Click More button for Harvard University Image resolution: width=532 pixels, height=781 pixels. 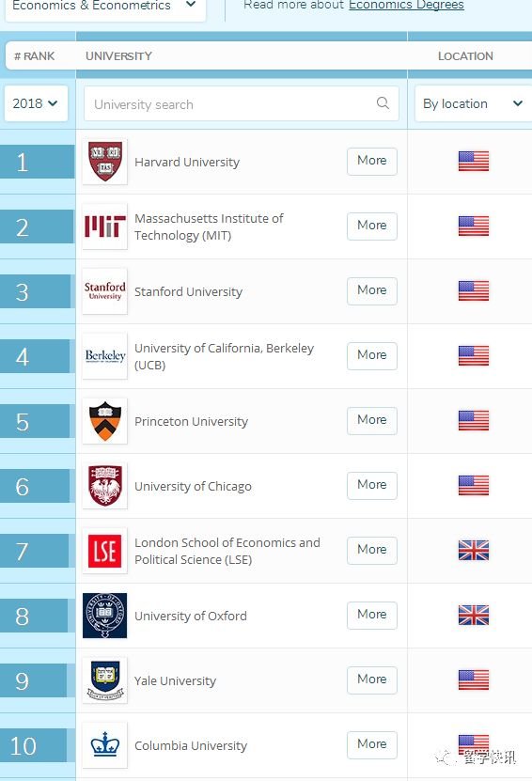pos(372,161)
